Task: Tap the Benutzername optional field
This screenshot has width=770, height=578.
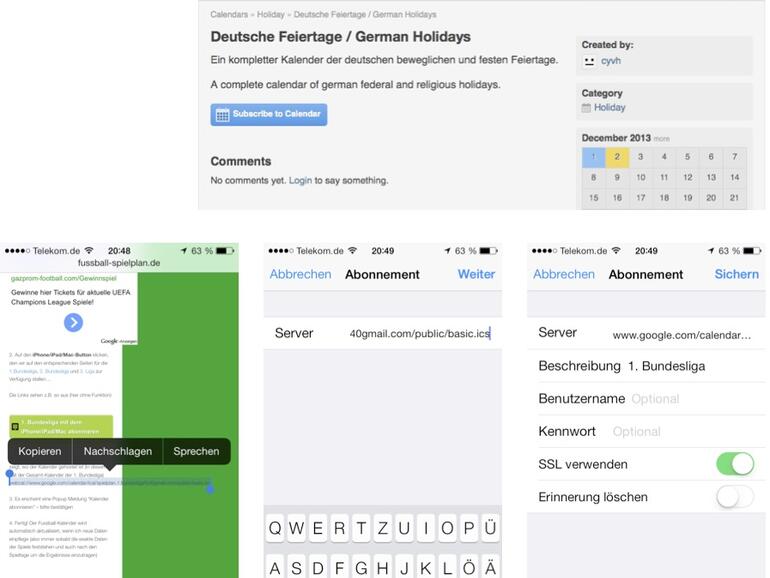Action: (x=646, y=399)
